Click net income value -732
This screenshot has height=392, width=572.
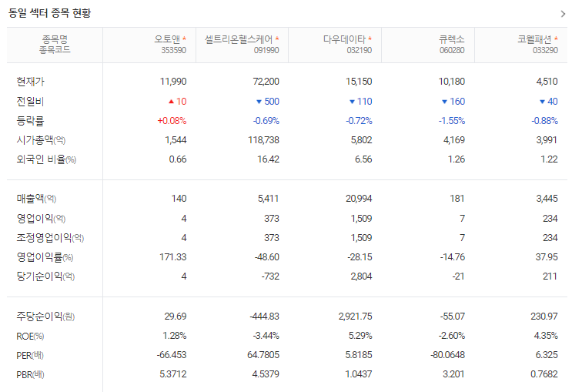(x=270, y=276)
